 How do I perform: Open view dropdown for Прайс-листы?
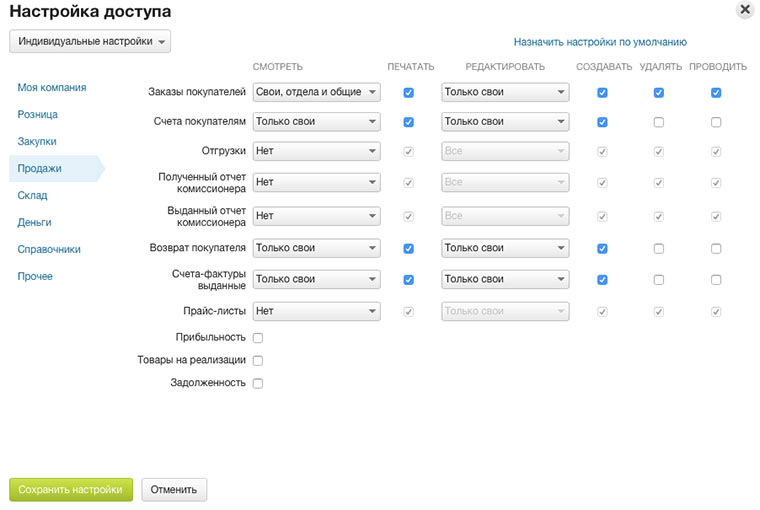tap(316, 311)
